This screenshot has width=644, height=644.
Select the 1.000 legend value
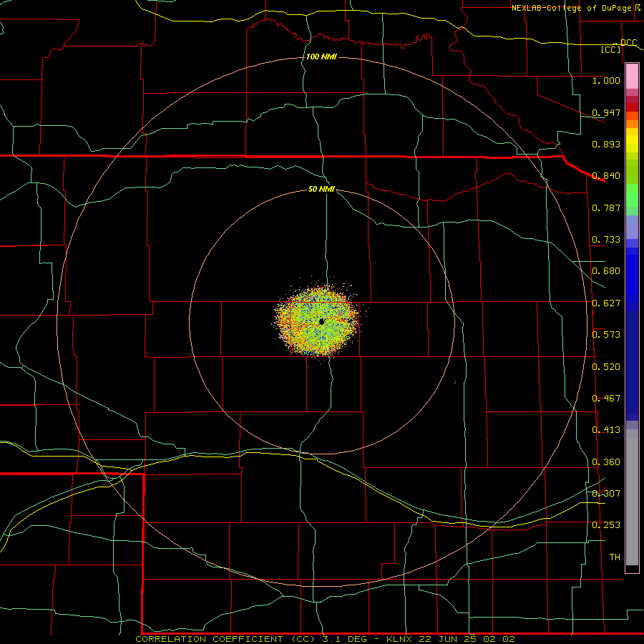(x=606, y=80)
